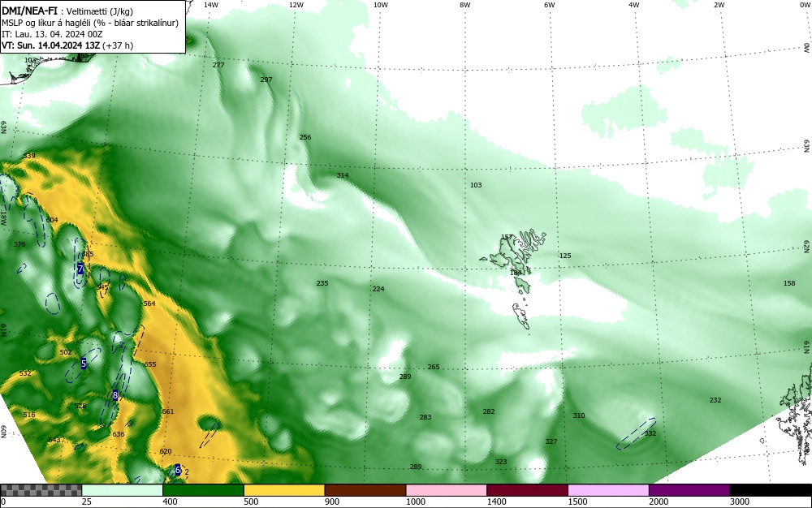Click the map value 297
The height and width of the screenshot is (508, 812).
(x=266, y=80)
